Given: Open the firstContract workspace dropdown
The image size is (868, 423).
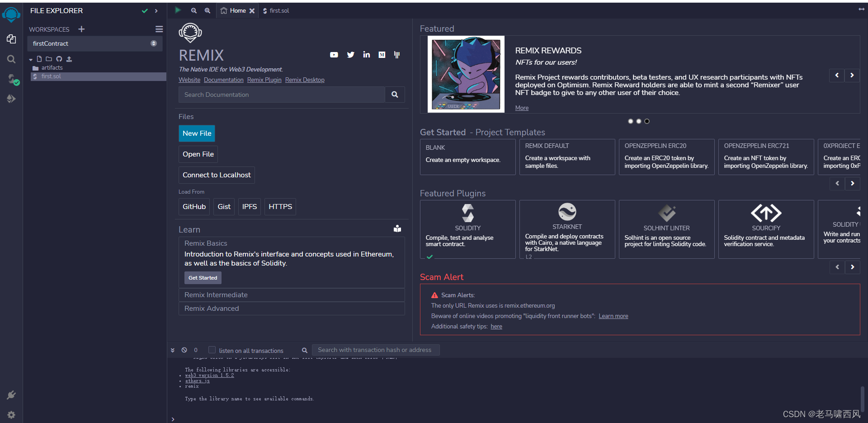Looking at the screenshot, I should [x=95, y=43].
